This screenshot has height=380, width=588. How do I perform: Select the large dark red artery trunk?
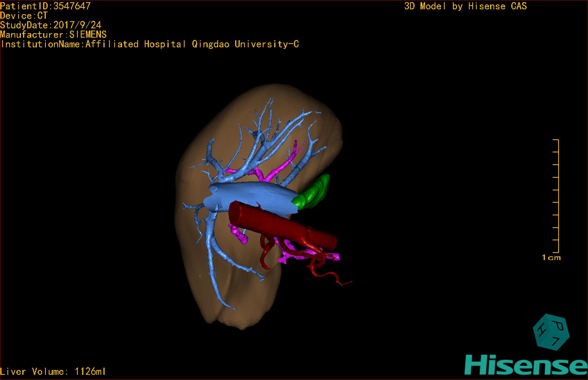click(x=283, y=226)
